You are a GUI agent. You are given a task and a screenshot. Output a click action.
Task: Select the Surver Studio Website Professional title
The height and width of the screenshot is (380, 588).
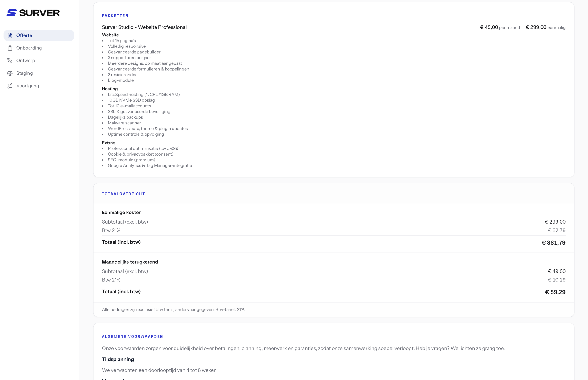tap(144, 27)
